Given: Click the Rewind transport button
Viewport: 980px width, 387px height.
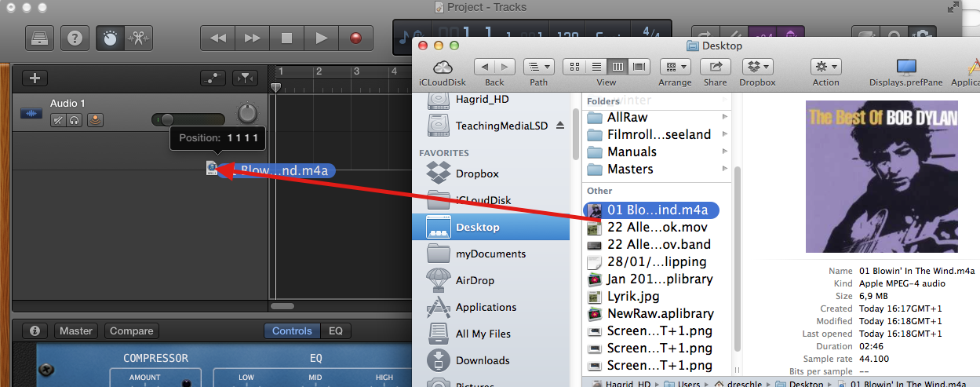Looking at the screenshot, I should 218,38.
